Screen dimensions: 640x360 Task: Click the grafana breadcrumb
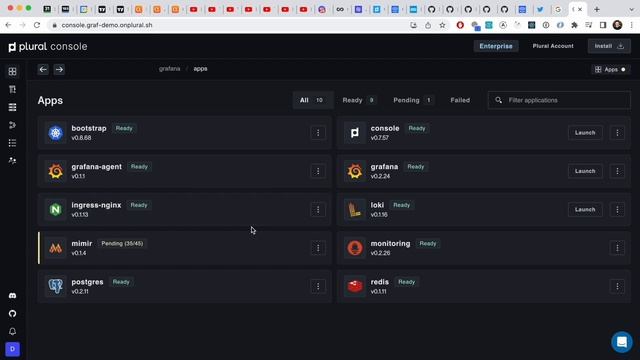pos(169,69)
